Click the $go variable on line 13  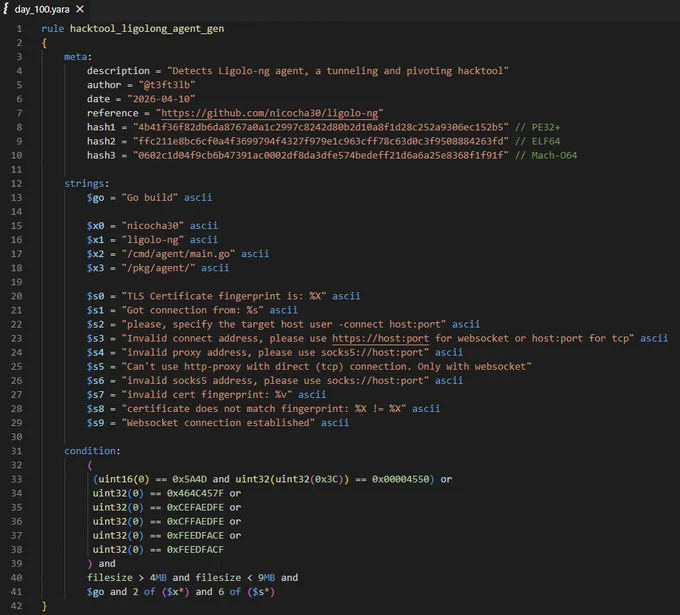(95, 198)
